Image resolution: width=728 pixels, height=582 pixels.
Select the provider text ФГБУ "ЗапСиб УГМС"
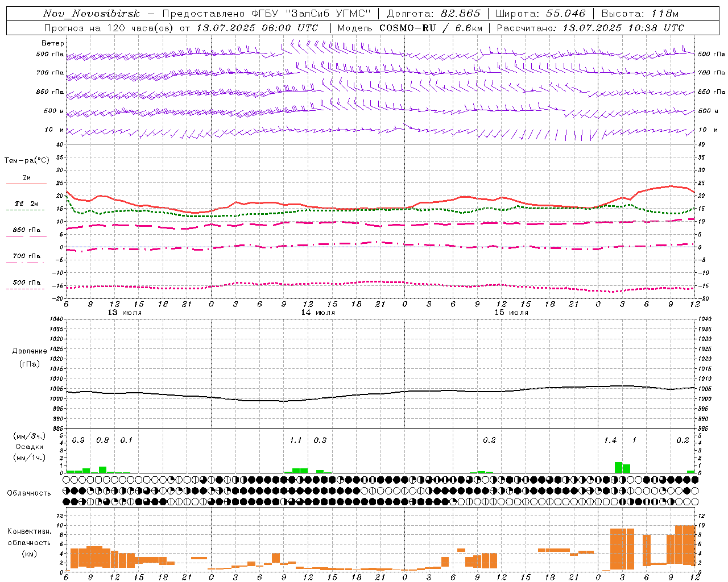coord(311,14)
